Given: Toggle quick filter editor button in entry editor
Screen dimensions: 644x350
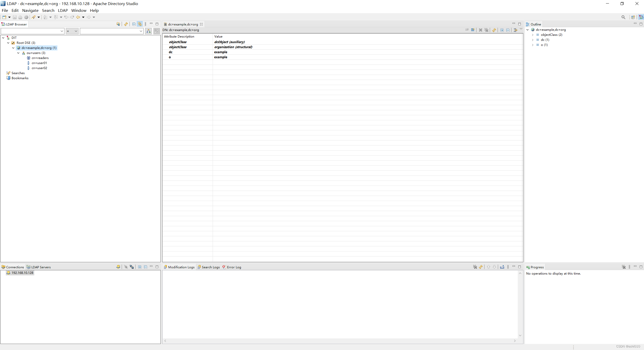Looking at the screenshot, I should coord(515,30).
